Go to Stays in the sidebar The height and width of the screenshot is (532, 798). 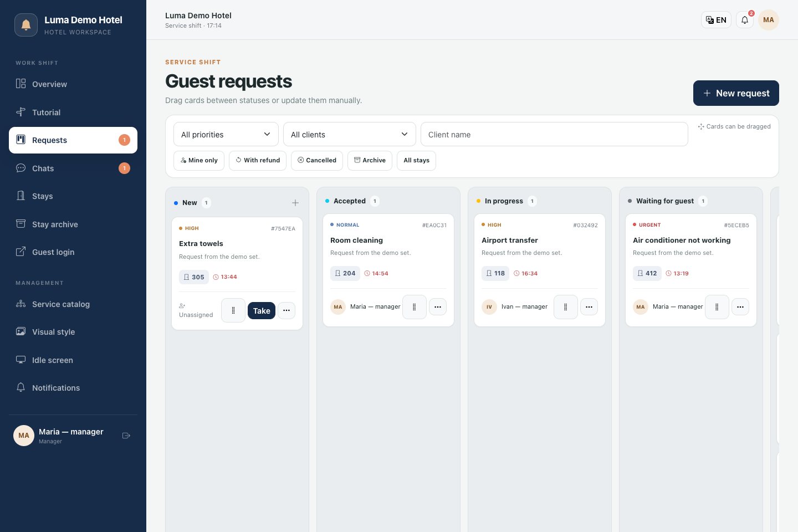coord(73,196)
